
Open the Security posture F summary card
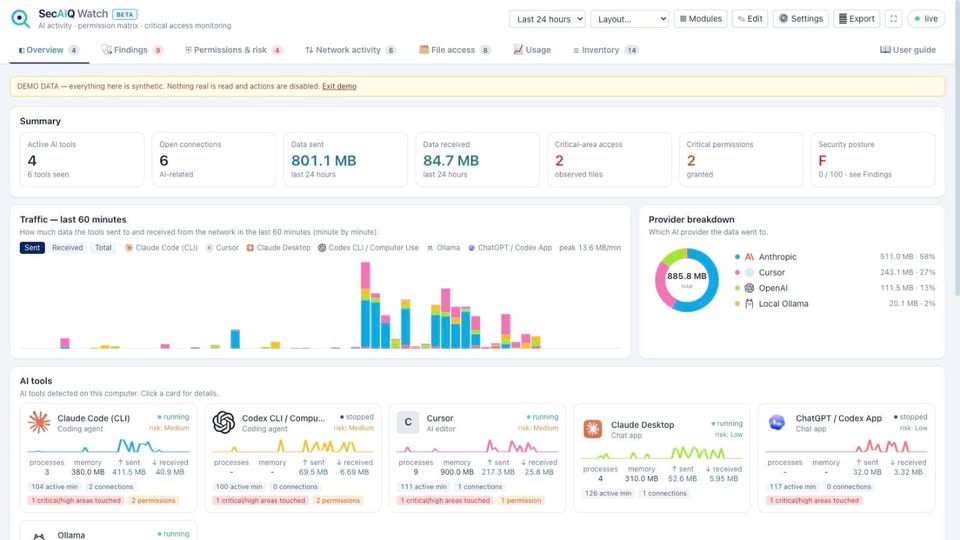[x=873, y=160]
